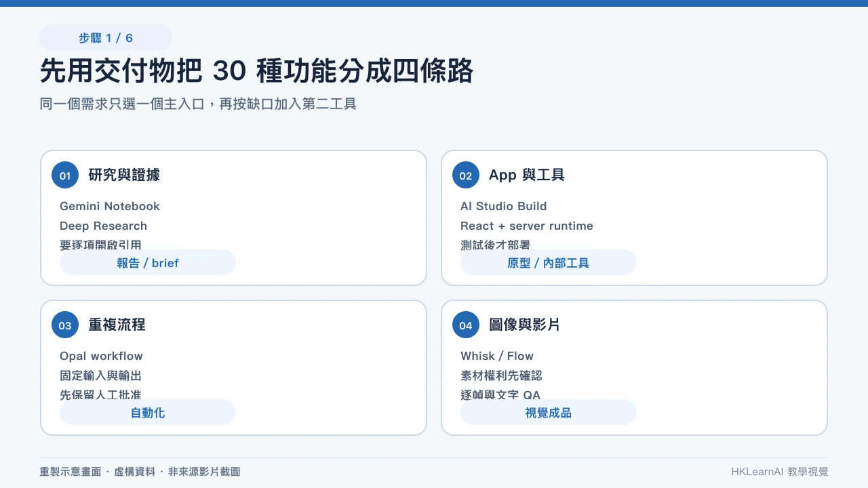Click the 逐幀與文字 QA line

[500, 394]
